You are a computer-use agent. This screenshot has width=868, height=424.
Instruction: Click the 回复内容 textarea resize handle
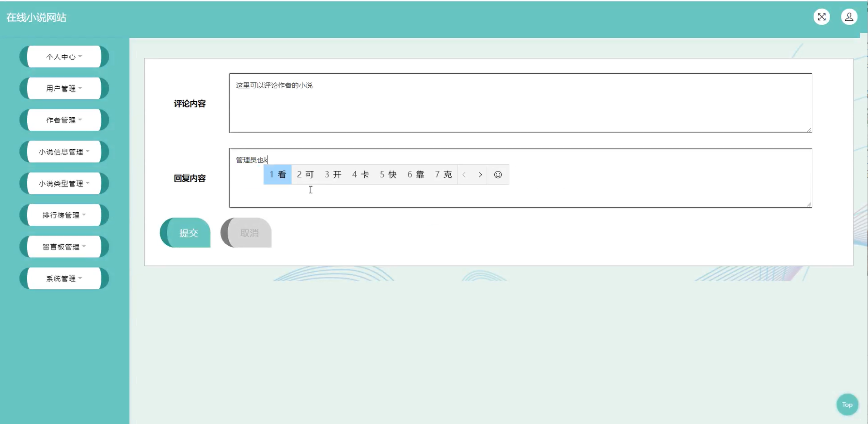coord(809,204)
